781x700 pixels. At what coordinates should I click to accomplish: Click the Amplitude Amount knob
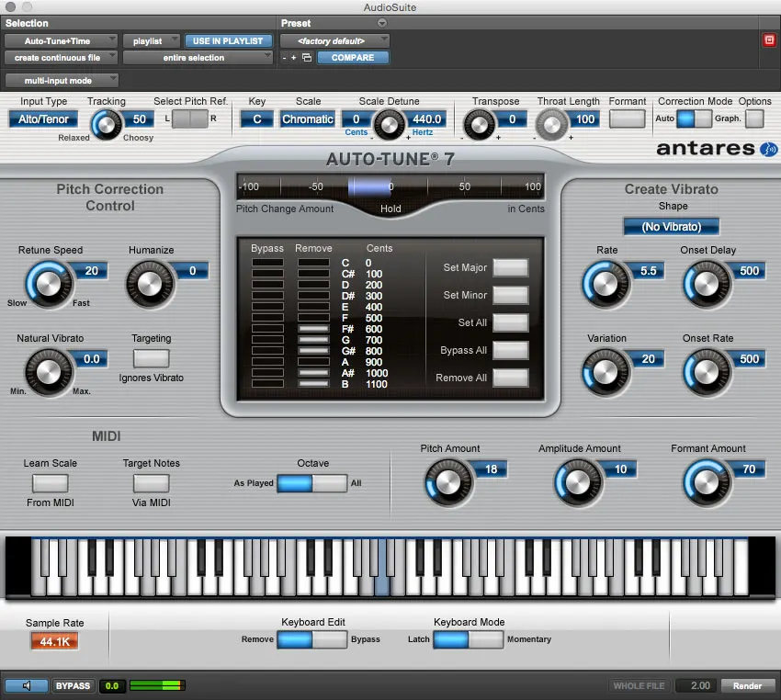click(x=578, y=483)
